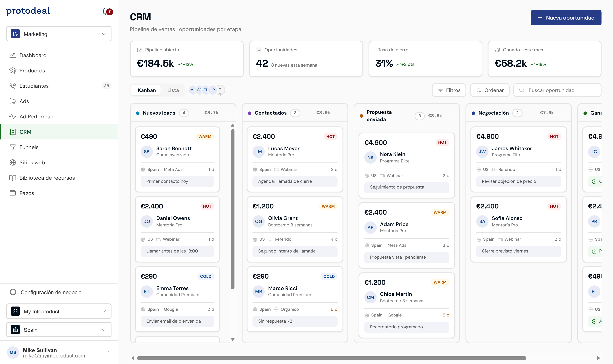Open the Filtros filter options

pos(449,90)
